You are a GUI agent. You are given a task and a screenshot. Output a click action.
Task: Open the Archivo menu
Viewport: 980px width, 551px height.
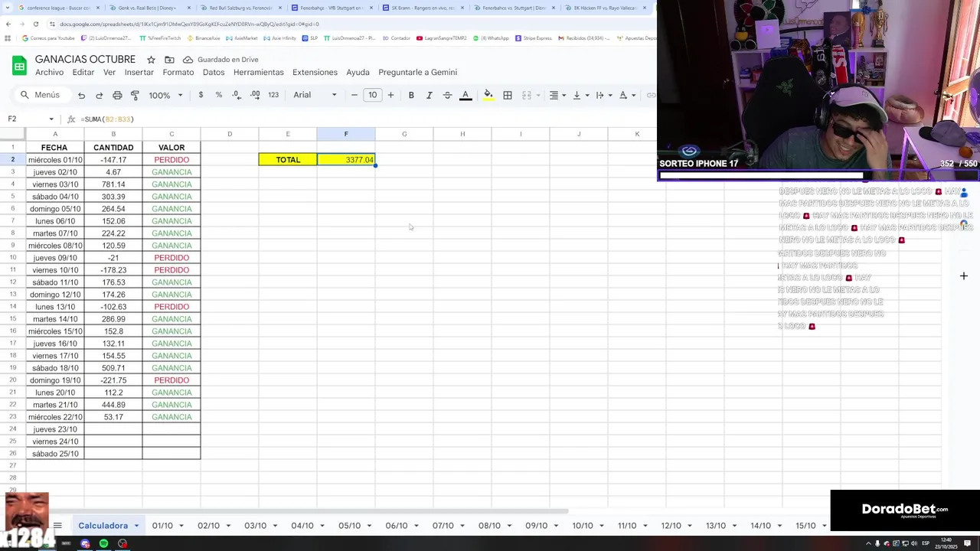click(49, 72)
